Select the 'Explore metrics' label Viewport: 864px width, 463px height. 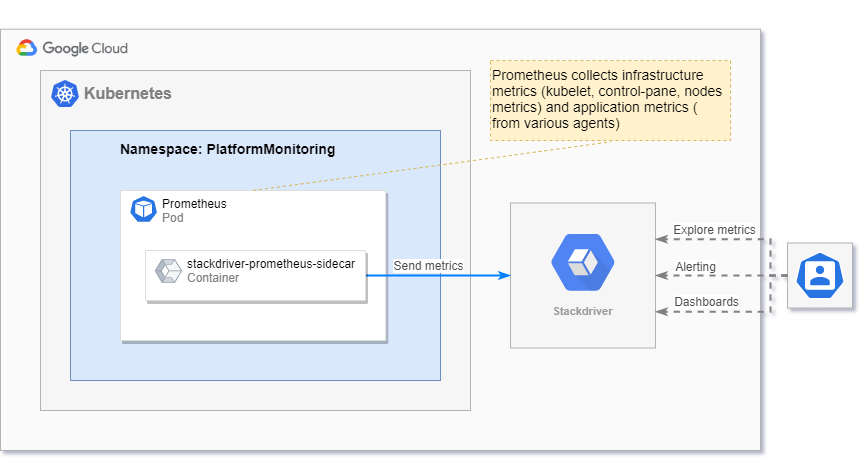click(714, 230)
